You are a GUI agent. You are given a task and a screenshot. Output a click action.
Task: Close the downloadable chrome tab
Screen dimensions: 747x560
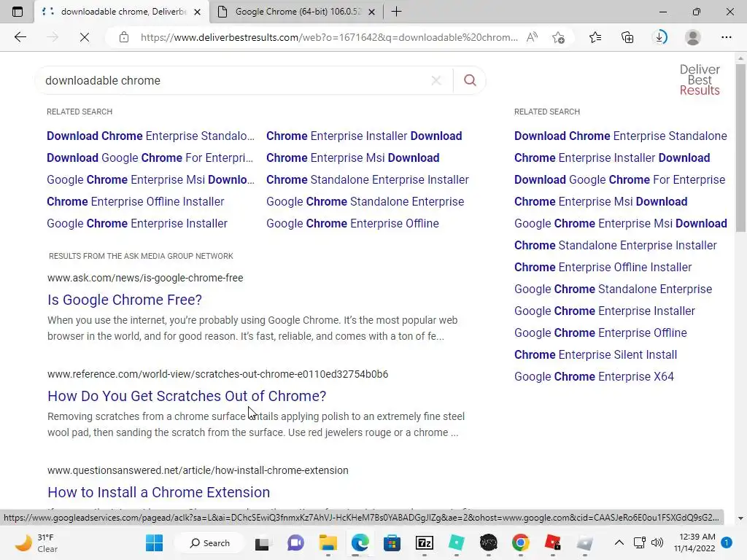pyautogui.click(x=197, y=12)
